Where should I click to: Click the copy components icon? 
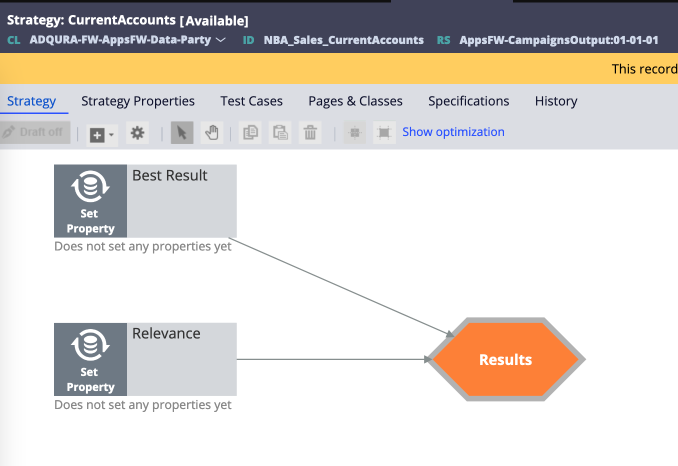[x=250, y=133]
